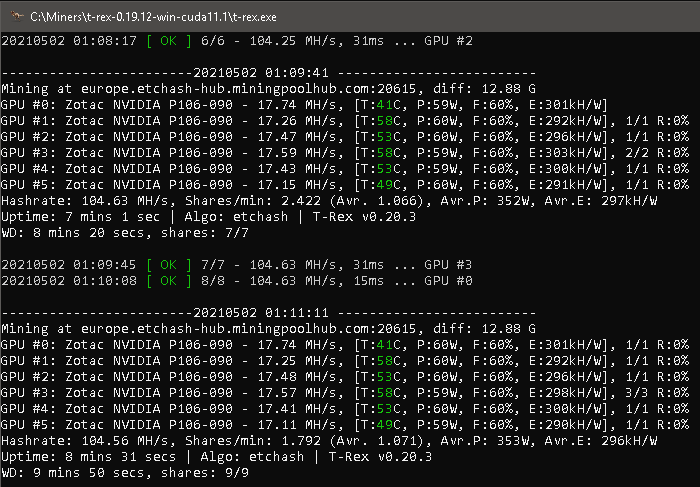This screenshot has height=487, width=700.
Task: Select the log line timestamped 01:08:17
Action: tap(237, 41)
